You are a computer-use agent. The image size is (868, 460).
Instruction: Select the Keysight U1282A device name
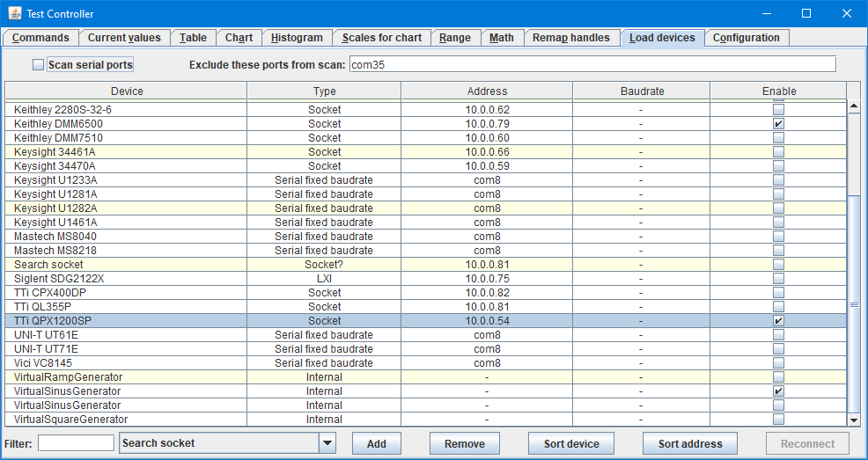tap(55, 208)
